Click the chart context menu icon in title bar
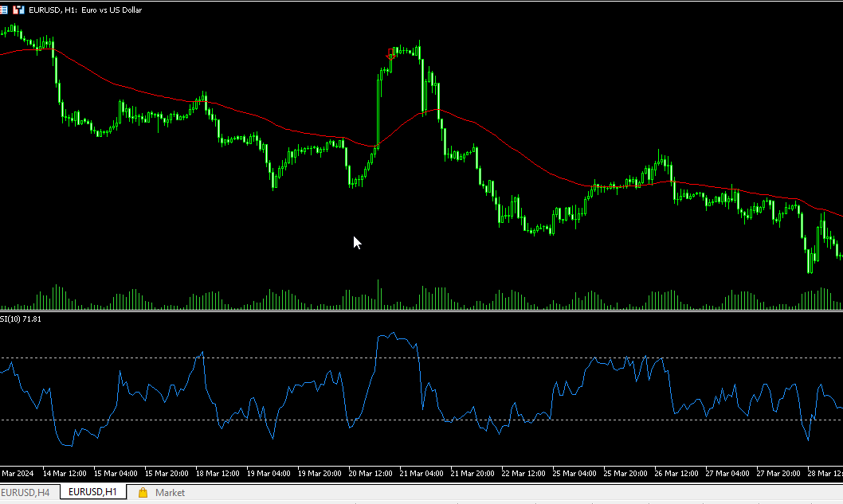Image resolution: width=843 pixels, height=504 pixels. 5,10
